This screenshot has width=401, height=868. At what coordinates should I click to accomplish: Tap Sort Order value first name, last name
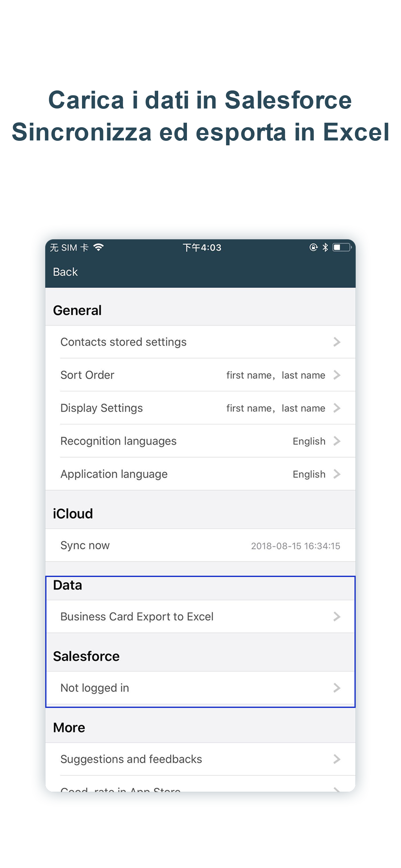click(276, 375)
